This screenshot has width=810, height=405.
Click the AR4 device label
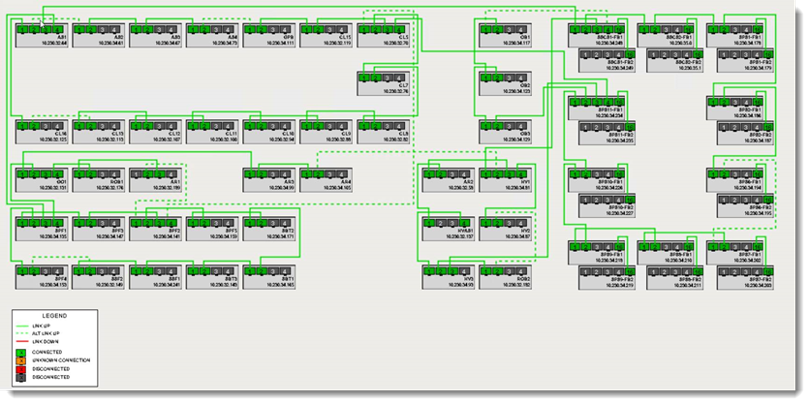(x=346, y=181)
